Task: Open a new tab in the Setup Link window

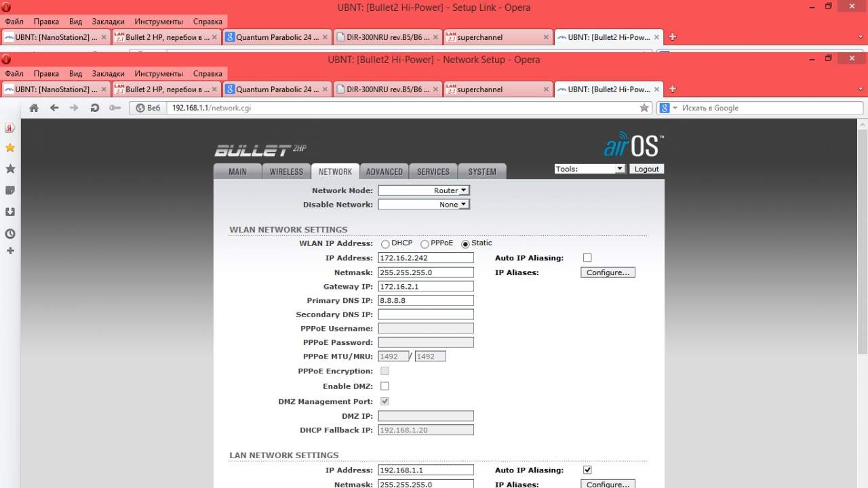Action: pos(673,37)
